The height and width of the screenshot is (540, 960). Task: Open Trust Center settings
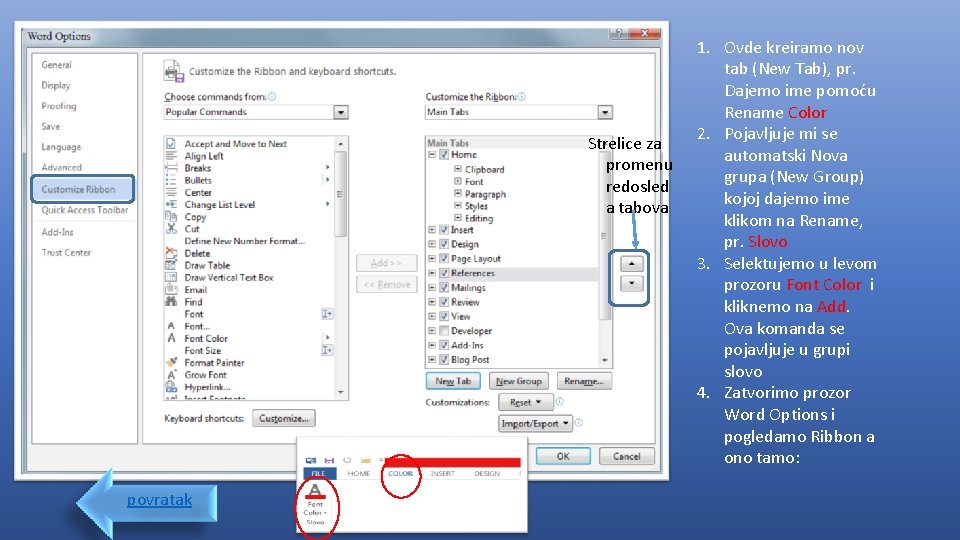click(x=66, y=252)
